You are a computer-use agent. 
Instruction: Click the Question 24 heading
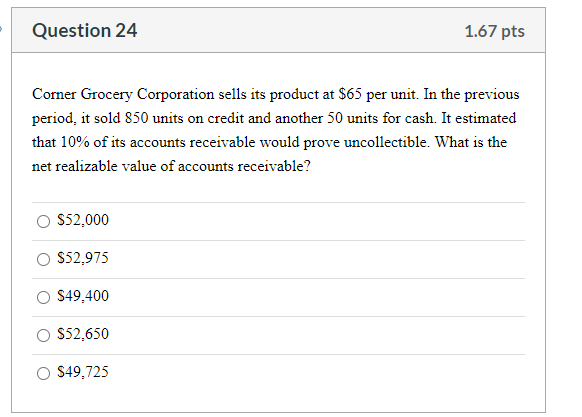[x=85, y=30]
